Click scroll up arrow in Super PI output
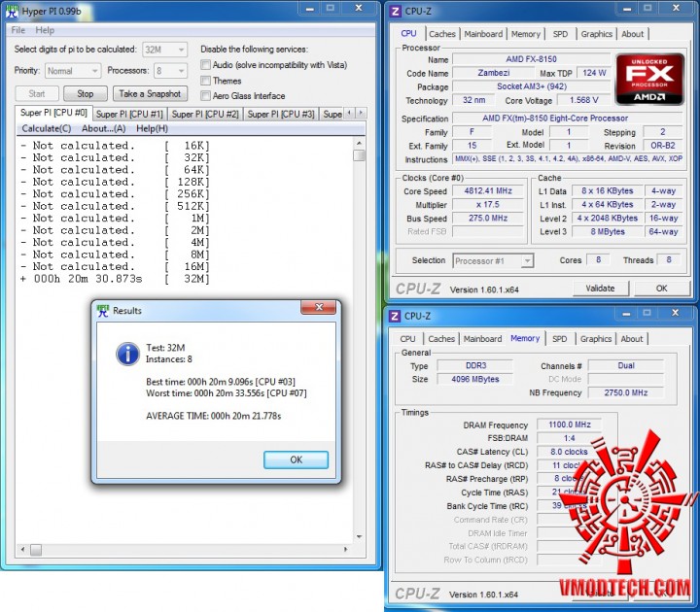Image resolution: width=700 pixels, height=612 pixels. pyautogui.click(x=359, y=143)
